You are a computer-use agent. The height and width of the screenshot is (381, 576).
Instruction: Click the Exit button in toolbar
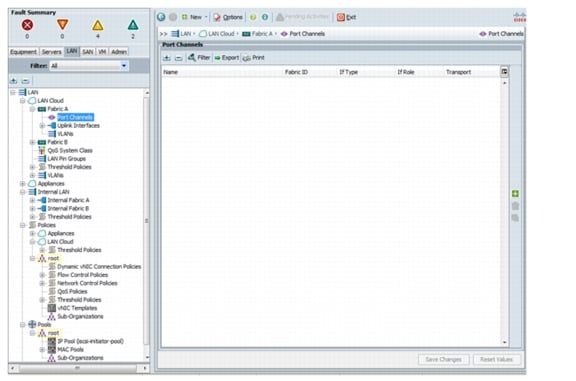346,17
